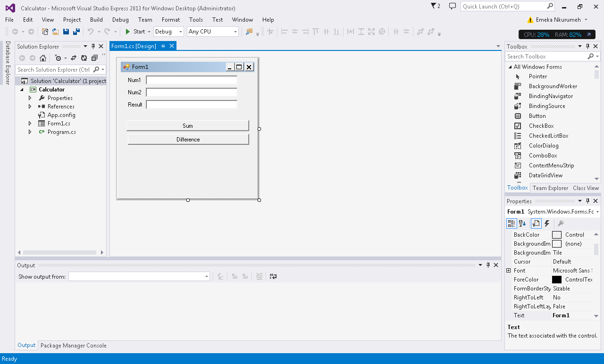Select the ColorDialog control in Toolbox
The height and width of the screenshot is (364, 604).
pyautogui.click(x=544, y=146)
